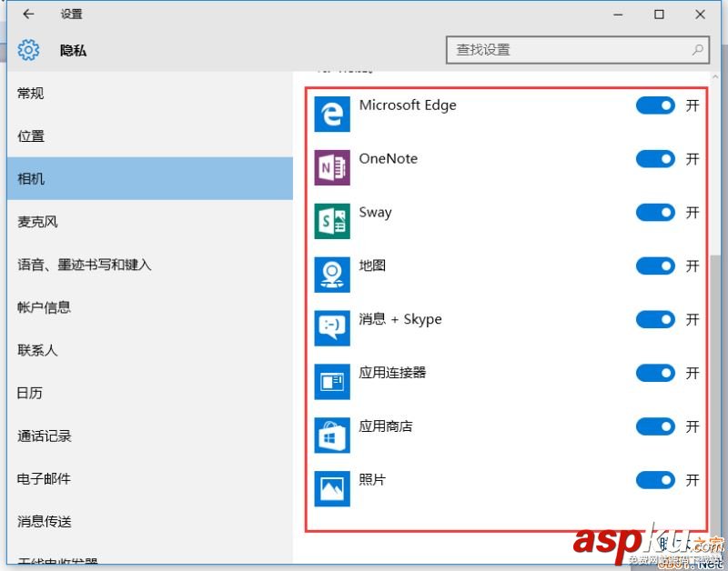Open the 麦克风 microphone section

coord(150,222)
